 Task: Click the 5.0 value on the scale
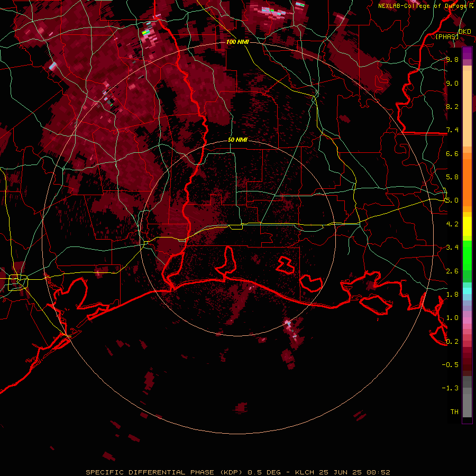[x=452, y=200]
